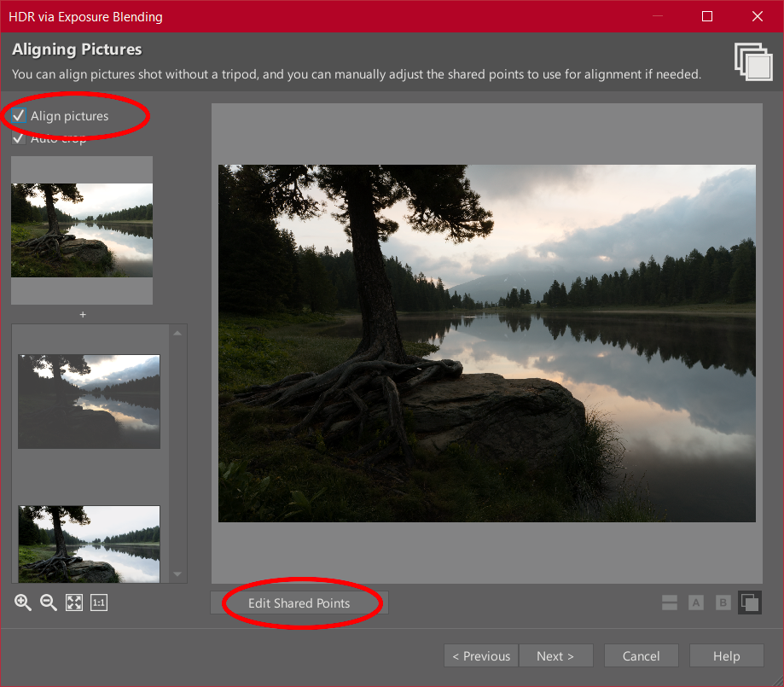Select the bright overexposed thumbnail at list bottom
The width and height of the screenshot is (784, 687).
(89, 544)
